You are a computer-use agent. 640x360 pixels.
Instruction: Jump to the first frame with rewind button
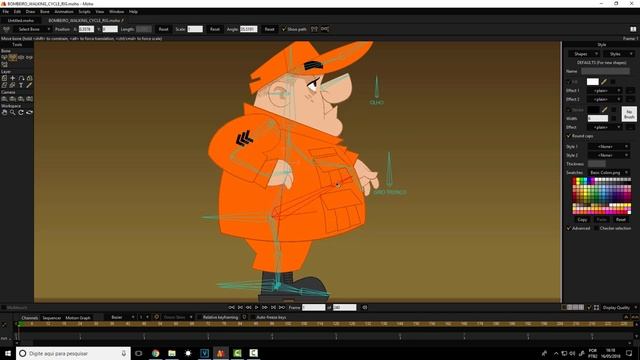click(x=231, y=307)
